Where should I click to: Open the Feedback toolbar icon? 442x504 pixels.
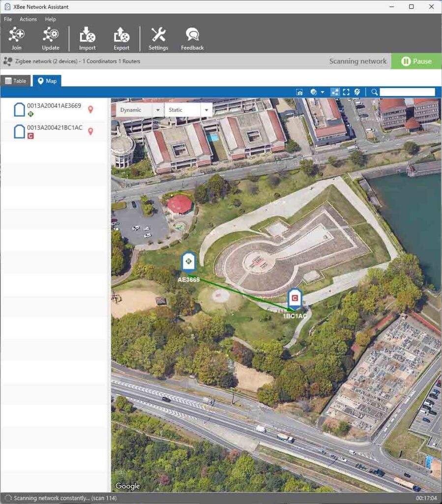coord(192,38)
